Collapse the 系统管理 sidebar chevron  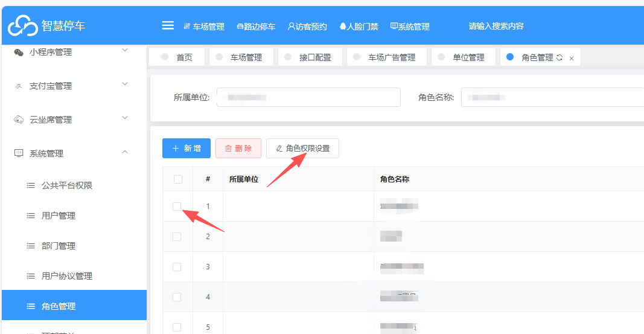point(126,152)
